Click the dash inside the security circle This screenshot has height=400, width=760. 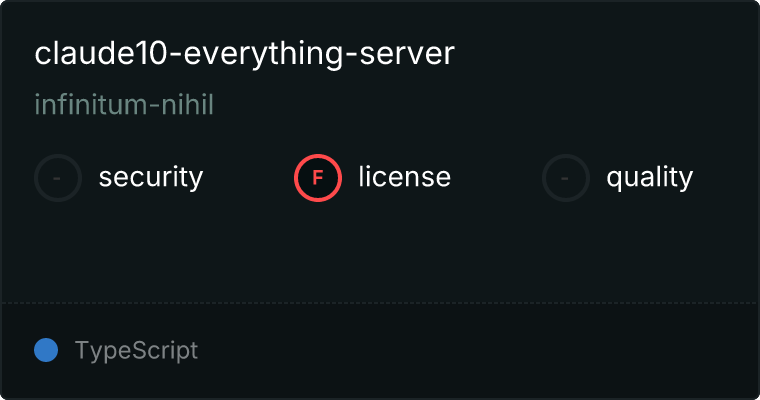(x=57, y=178)
